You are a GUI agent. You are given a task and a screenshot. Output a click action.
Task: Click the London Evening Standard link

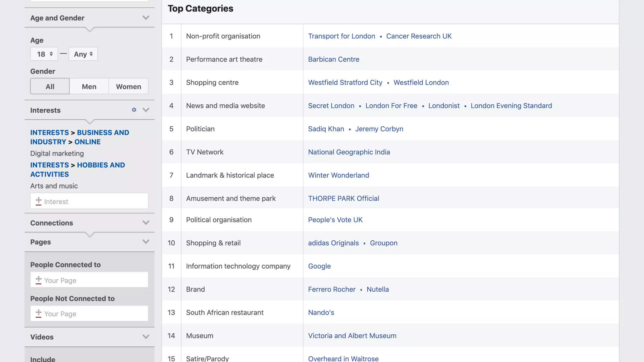coord(511,106)
